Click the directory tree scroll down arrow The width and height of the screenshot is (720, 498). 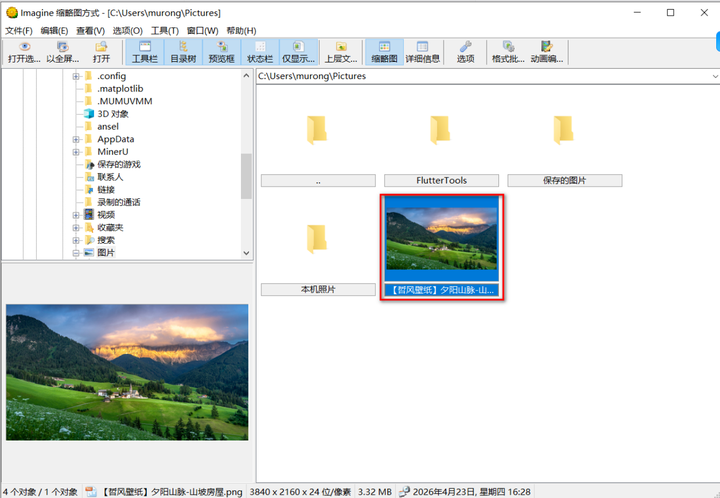tap(247, 253)
